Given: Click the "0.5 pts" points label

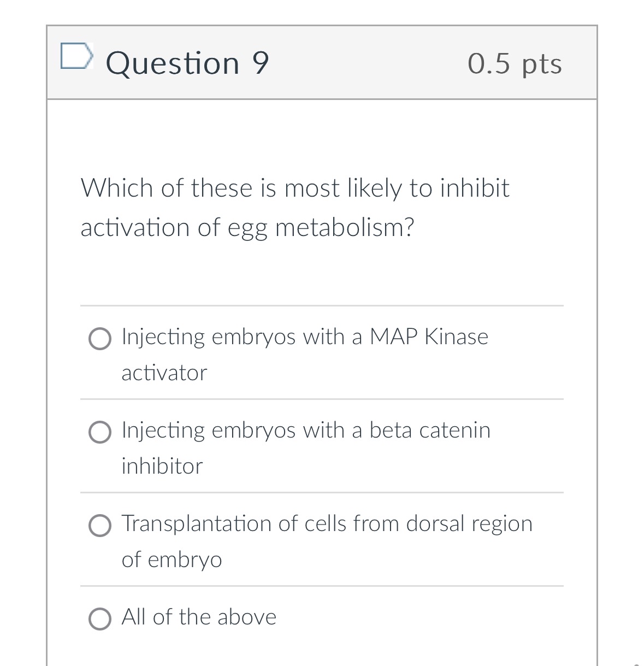Looking at the screenshot, I should (x=515, y=63).
